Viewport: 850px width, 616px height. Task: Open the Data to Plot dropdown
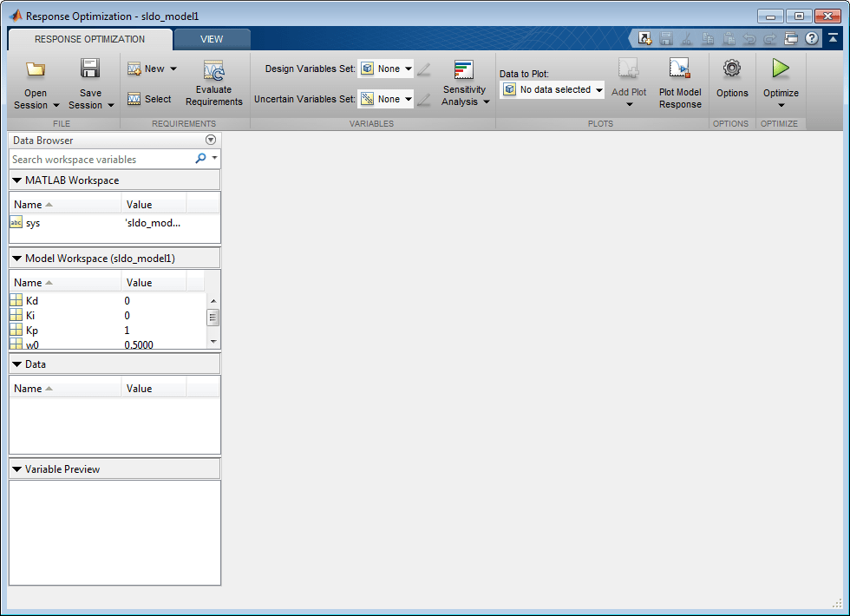tap(552, 89)
